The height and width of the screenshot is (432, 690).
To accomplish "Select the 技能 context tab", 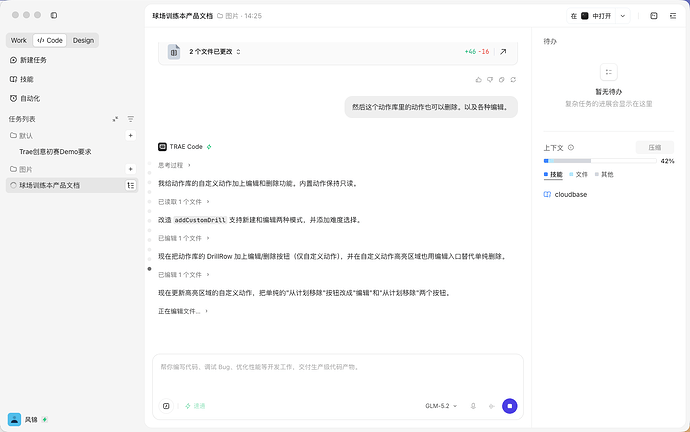I will tap(553, 175).
